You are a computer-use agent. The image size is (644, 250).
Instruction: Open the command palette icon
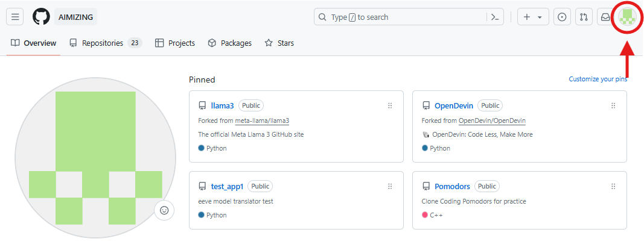(x=495, y=17)
